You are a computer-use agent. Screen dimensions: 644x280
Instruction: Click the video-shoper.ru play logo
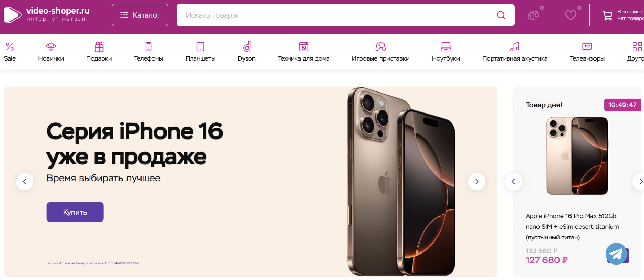pyautogui.click(x=12, y=15)
